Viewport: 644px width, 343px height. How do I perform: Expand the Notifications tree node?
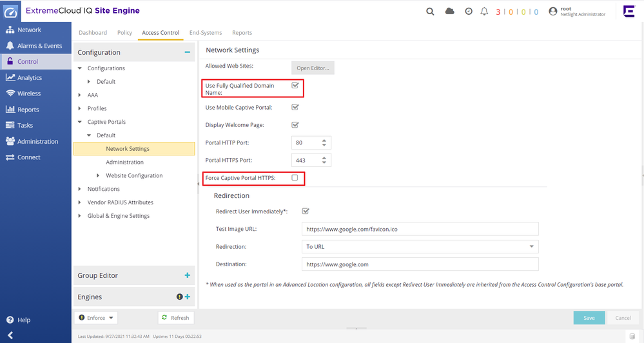pos(80,189)
